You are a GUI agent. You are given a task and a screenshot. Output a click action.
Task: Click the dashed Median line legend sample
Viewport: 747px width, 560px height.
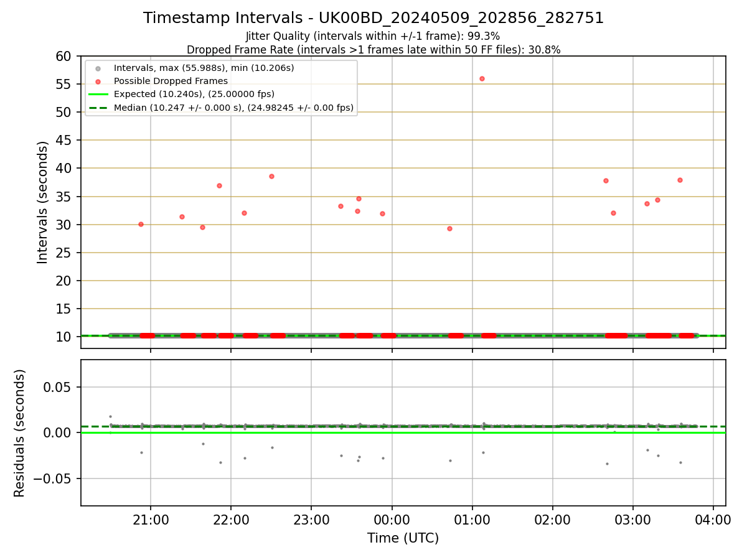98,108
